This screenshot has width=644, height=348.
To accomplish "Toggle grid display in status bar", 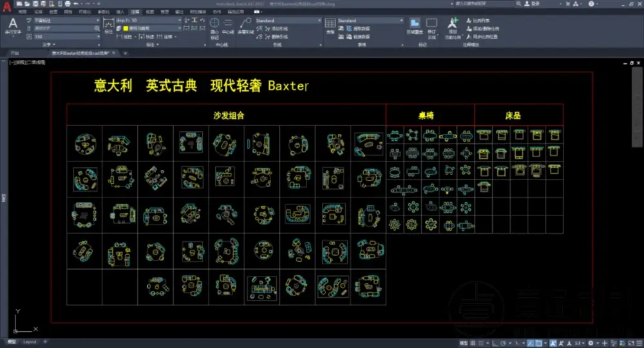I will [x=475, y=342].
